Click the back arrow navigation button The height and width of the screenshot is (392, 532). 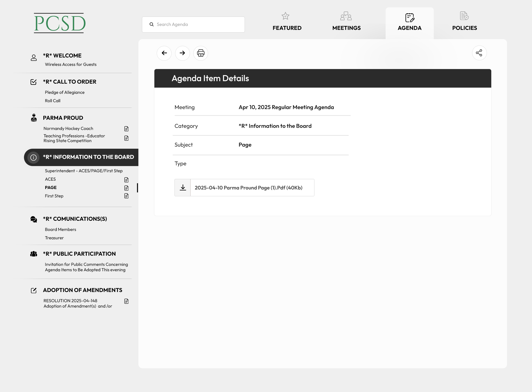(164, 53)
